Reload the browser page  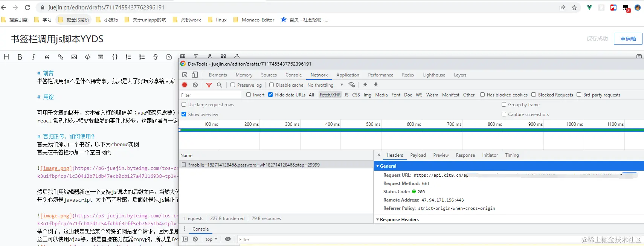point(27,8)
